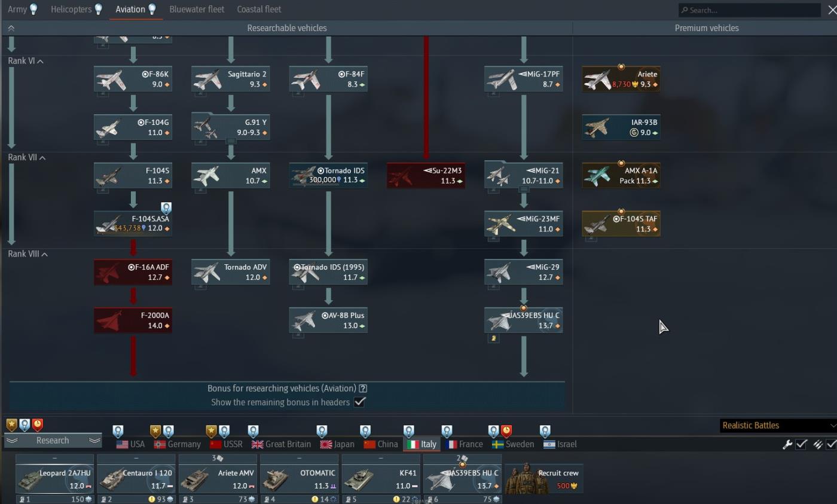Image resolution: width=837 pixels, height=504 pixels.
Task: Click the ammo auto-refill icon
Action: 817,444
